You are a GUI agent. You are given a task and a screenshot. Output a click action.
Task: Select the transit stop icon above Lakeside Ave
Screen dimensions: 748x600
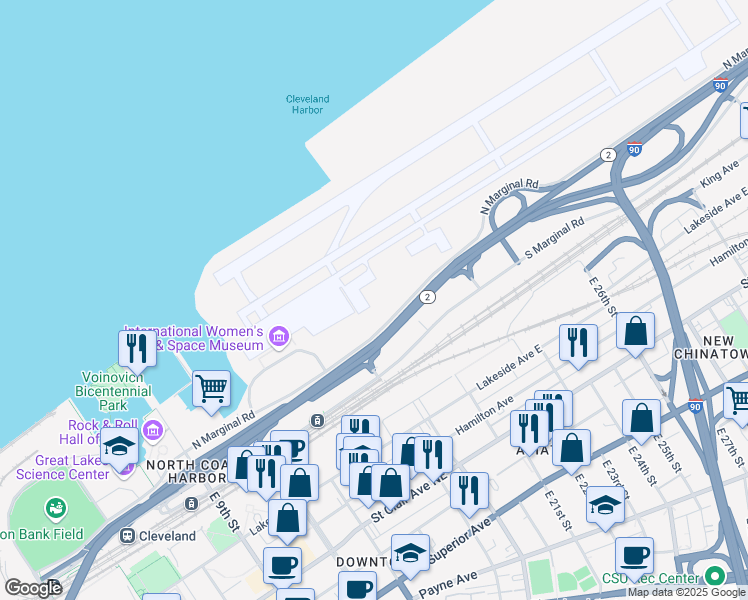pyautogui.click(x=317, y=420)
